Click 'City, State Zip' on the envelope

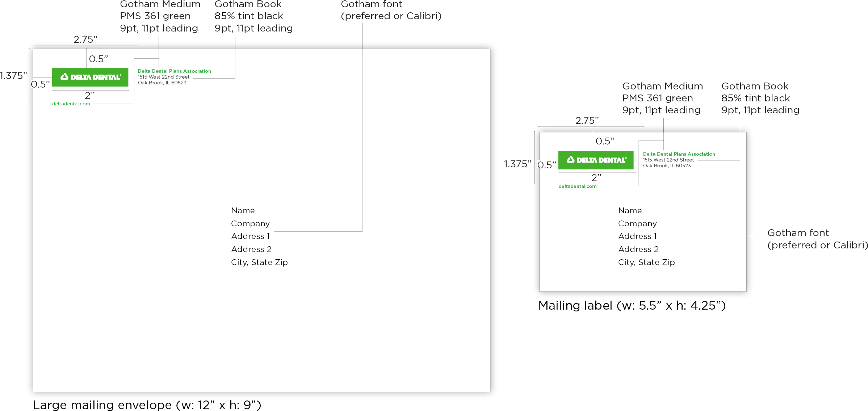point(259,263)
